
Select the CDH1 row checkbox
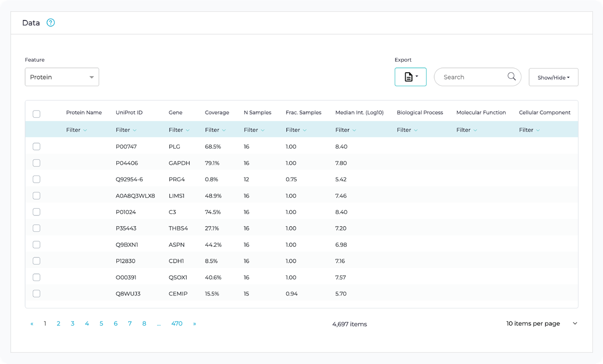pyautogui.click(x=37, y=261)
